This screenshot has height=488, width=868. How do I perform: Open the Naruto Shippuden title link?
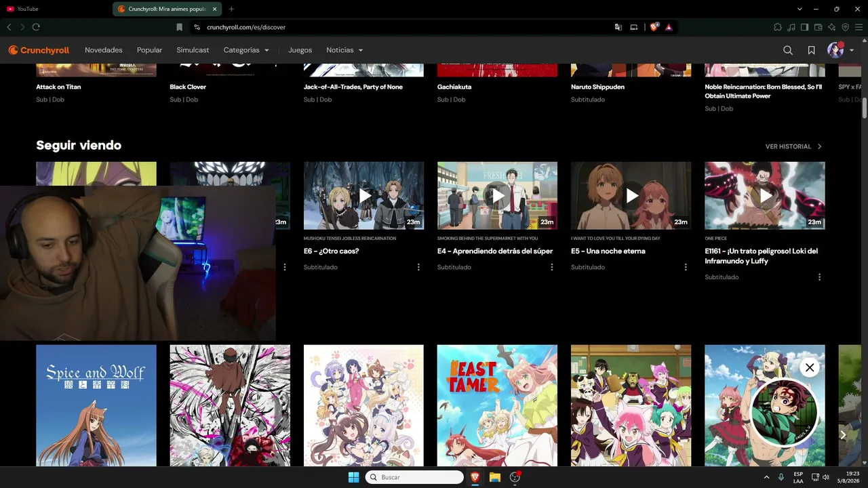(x=597, y=87)
